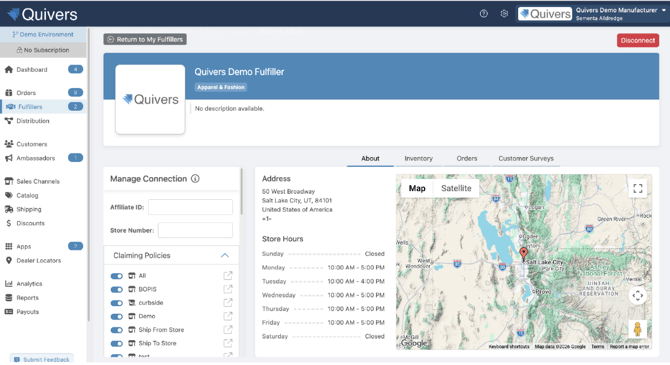670x365 pixels.
Task: Open the All claiming policy external link
Action: [x=228, y=276]
